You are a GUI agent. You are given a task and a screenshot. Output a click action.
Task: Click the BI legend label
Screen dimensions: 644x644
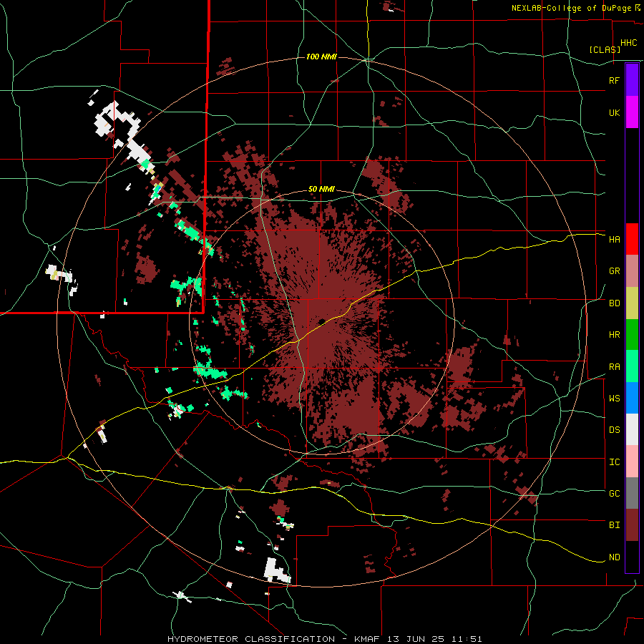pyautogui.click(x=614, y=525)
